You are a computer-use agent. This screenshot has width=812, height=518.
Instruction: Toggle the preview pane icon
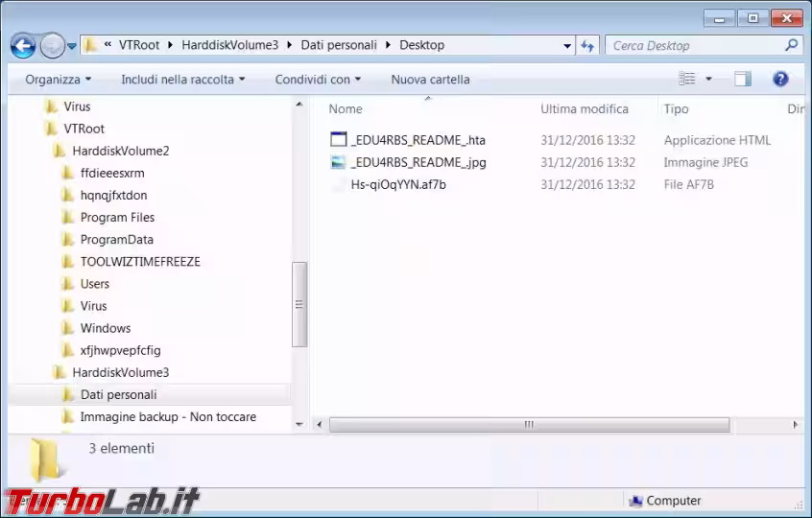click(x=743, y=79)
